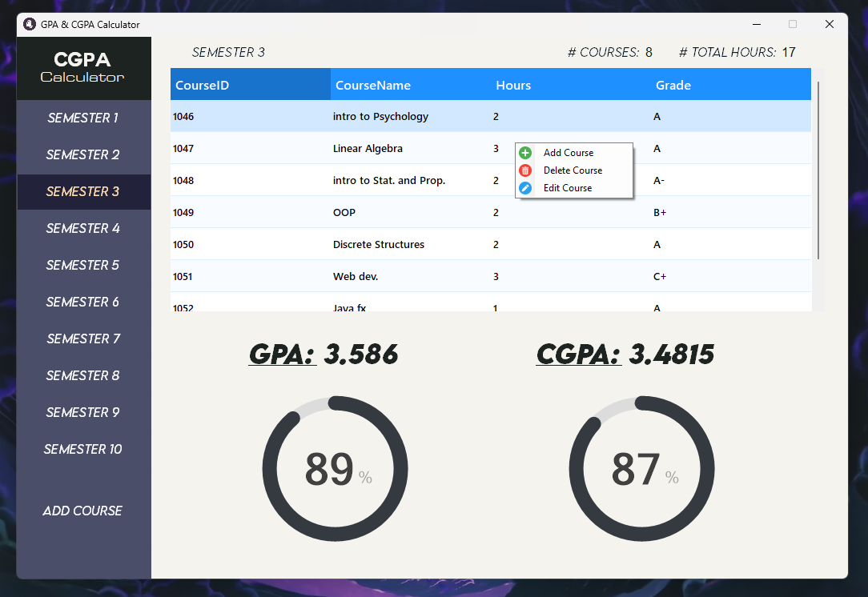Click the green plus Add Course icon
Screen dimensions: 868x597
coord(524,152)
